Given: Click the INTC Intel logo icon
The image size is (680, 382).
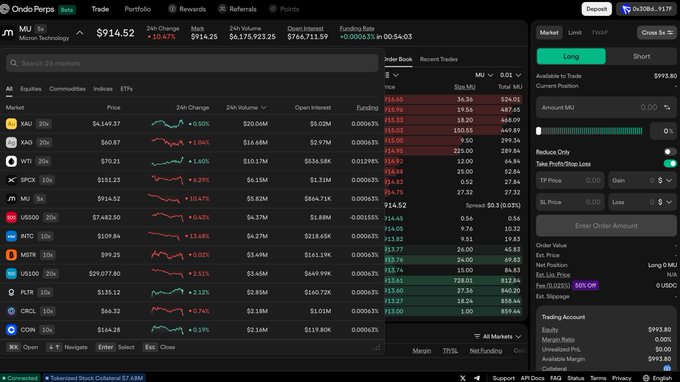Looking at the screenshot, I should (x=11, y=236).
